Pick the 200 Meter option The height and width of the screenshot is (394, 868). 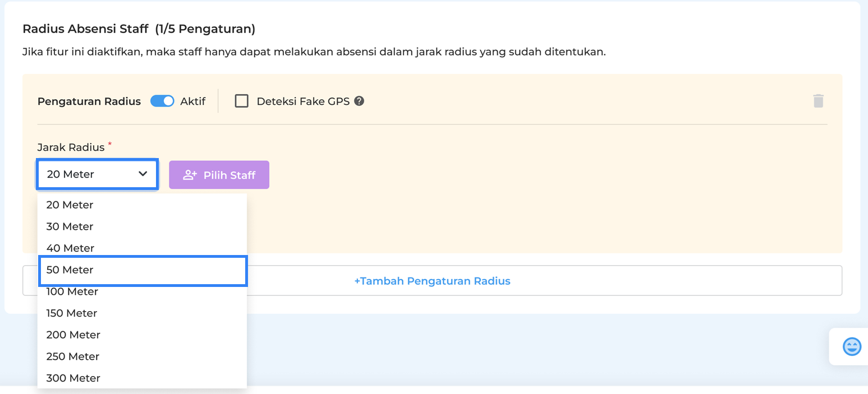click(72, 335)
